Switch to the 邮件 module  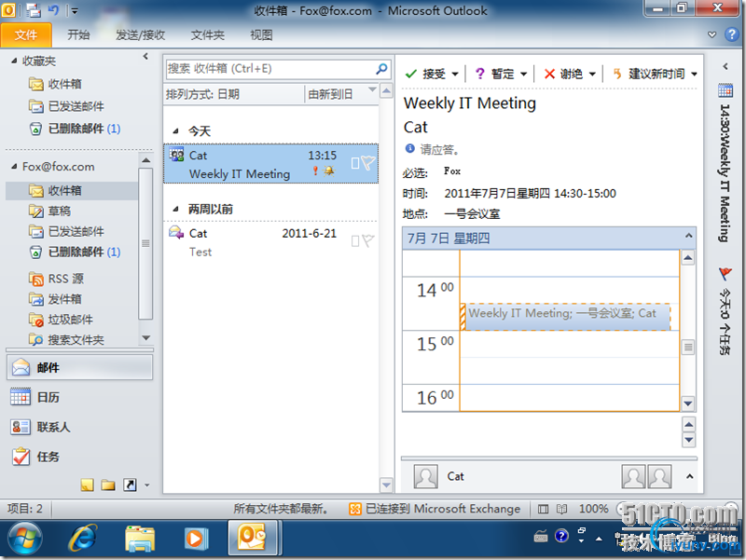(x=79, y=367)
